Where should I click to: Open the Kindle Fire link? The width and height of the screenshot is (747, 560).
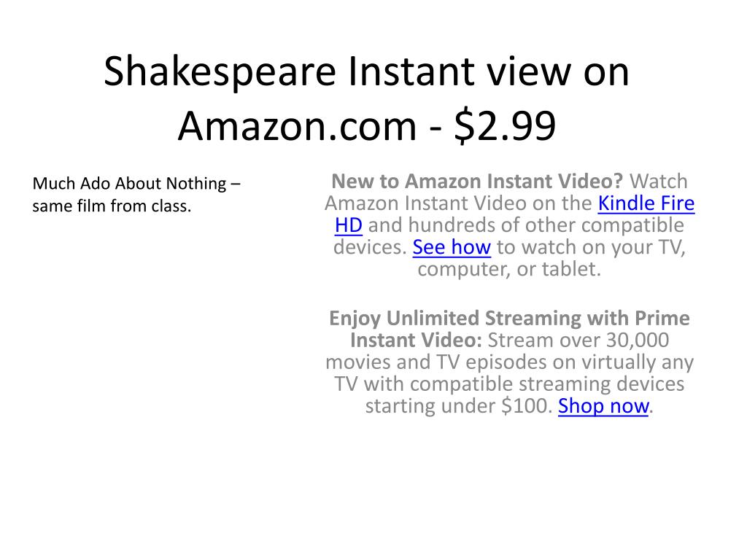(x=646, y=203)
